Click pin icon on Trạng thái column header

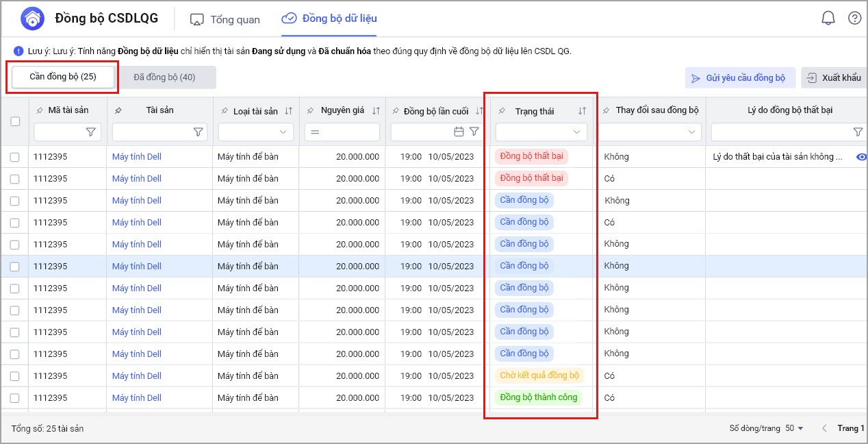coord(502,111)
